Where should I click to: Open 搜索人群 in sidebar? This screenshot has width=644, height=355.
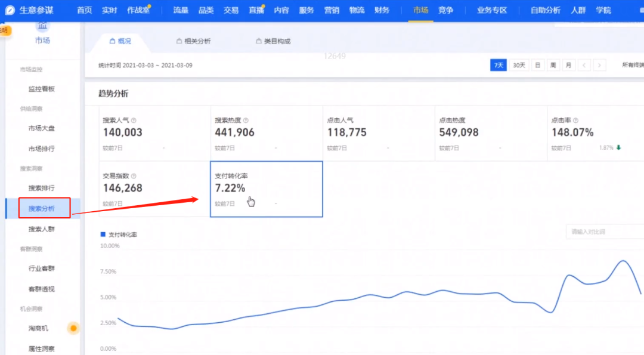42,229
